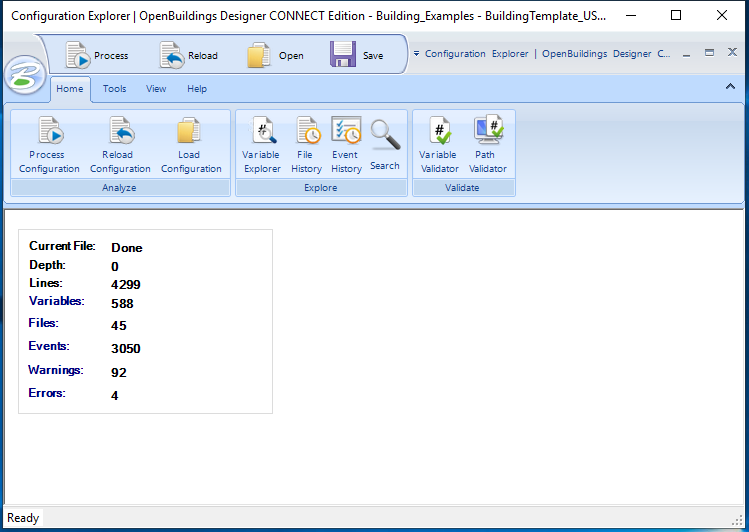Collapse the ribbon with the chevron arrow
749x532 pixels.
[730, 86]
